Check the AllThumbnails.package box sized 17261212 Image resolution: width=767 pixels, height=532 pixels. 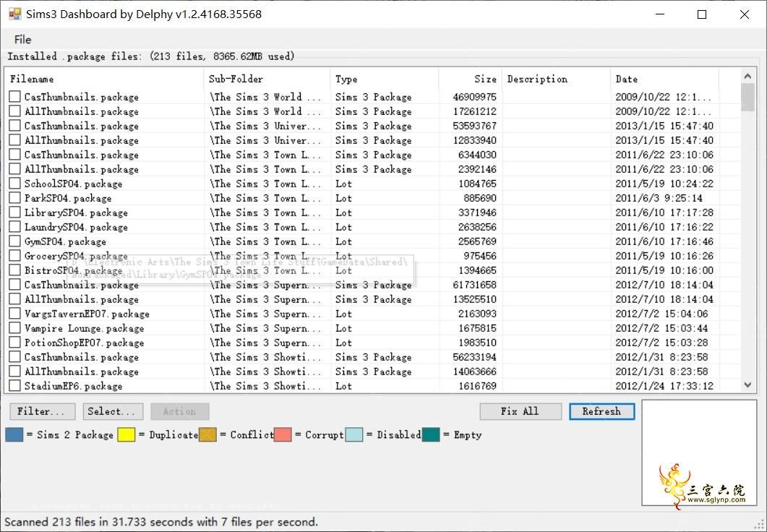coord(14,111)
